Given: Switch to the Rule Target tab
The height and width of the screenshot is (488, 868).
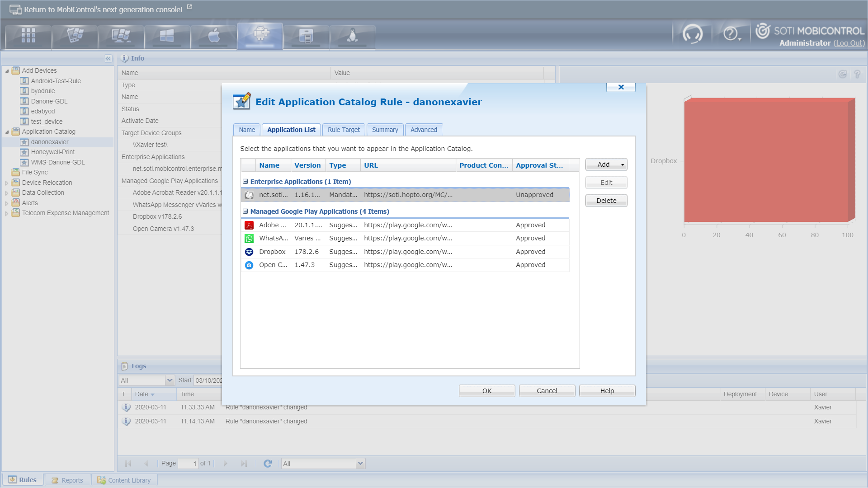Looking at the screenshot, I should 344,130.
